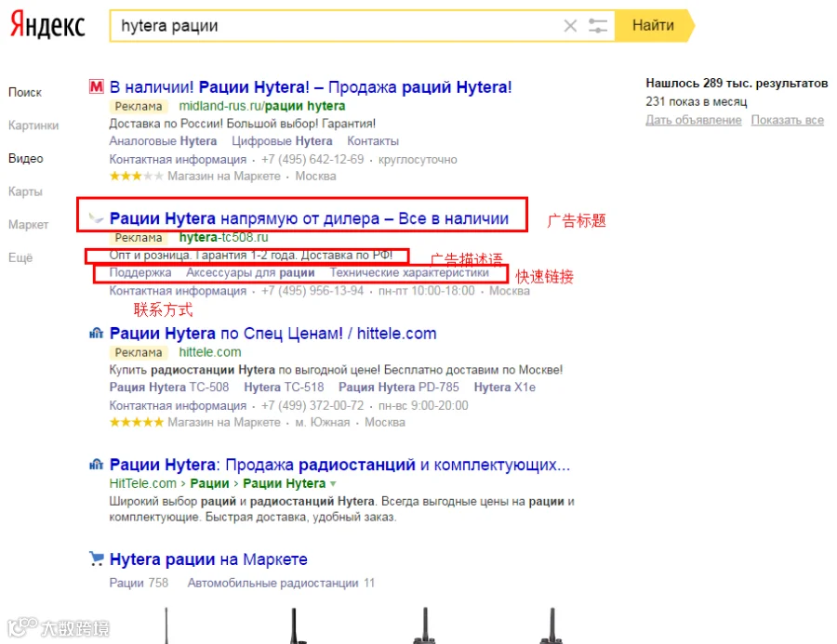Click the Midland red M favicon
Screen dimensions: 837x644
click(96, 86)
